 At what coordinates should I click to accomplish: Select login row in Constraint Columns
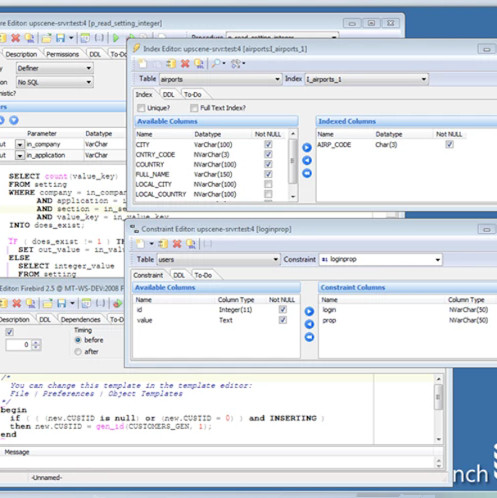click(x=407, y=310)
